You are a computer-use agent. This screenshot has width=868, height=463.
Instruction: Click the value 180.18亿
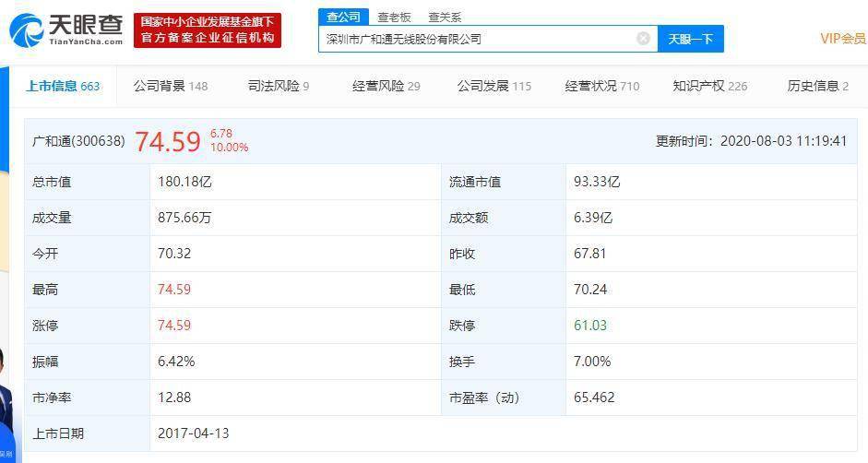pyautogui.click(x=184, y=182)
